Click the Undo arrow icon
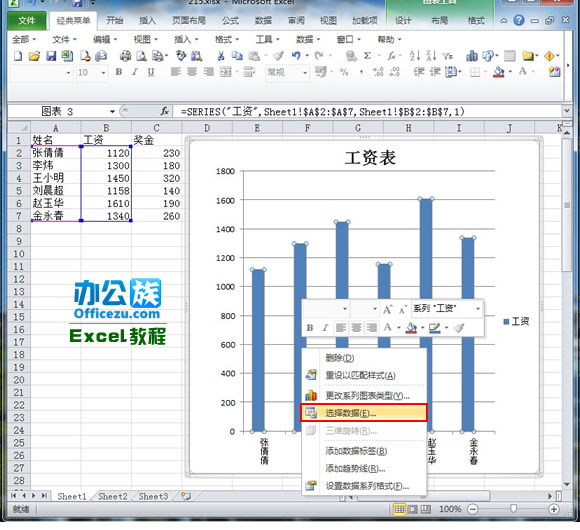Image resolution: width=580 pixels, height=530 pixels. coord(296,56)
